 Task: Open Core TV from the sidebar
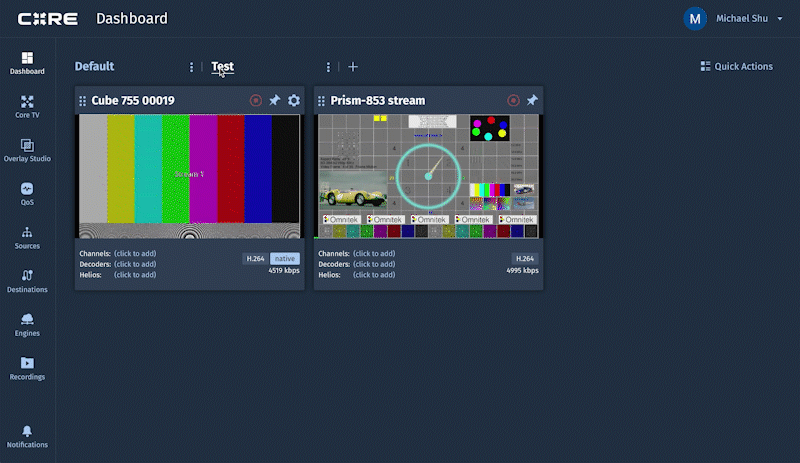[x=27, y=106]
